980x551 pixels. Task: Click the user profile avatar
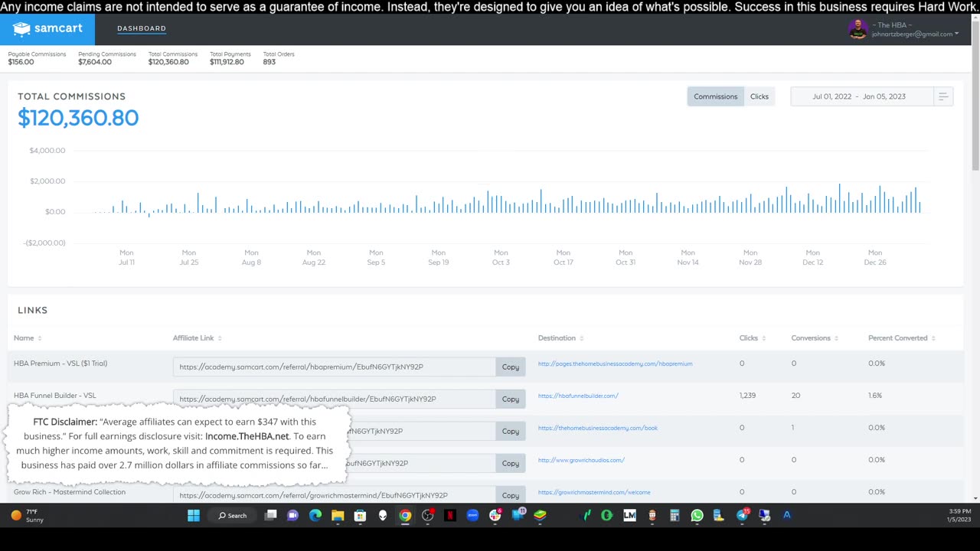(x=857, y=29)
